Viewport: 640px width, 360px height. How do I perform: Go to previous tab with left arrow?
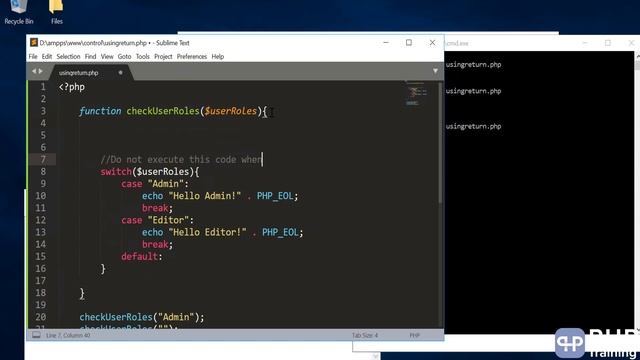point(34,71)
